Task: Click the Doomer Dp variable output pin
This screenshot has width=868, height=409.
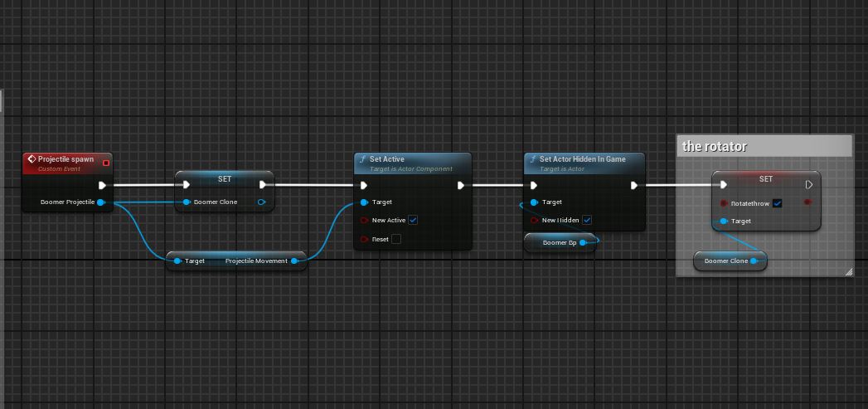Action: [x=584, y=243]
